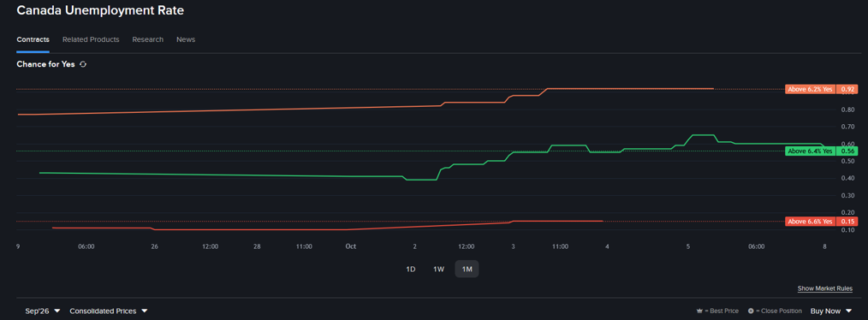Click the Chance for Yes heading
The image size is (868, 320).
point(45,64)
